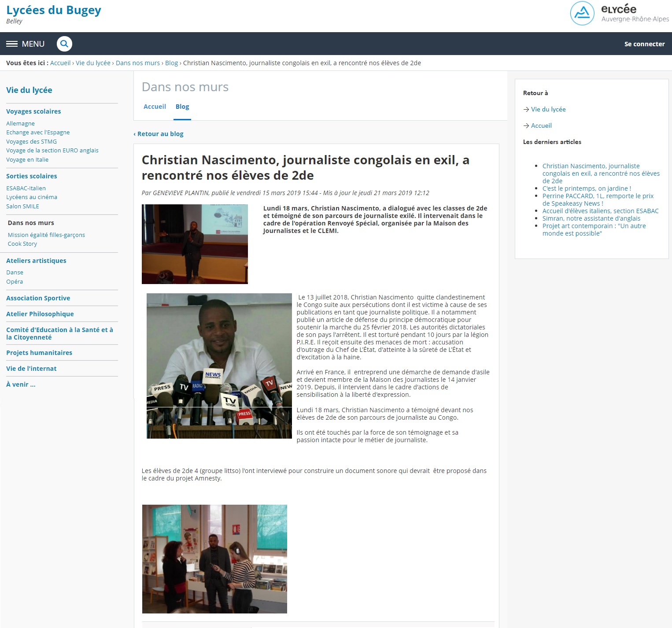Viewport: 672px width, 628px height.
Task: Open Atelier Philosophique in sidebar
Action: click(x=40, y=314)
